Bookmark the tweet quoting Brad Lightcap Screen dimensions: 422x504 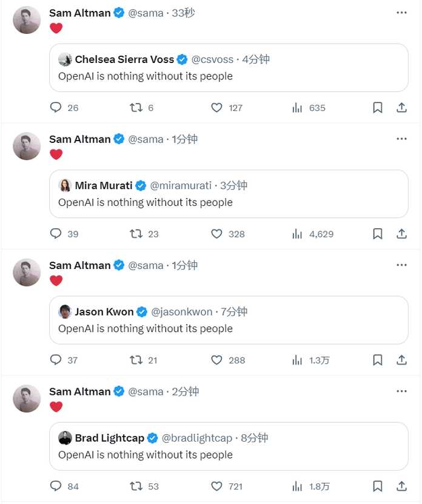tap(378, 486)
